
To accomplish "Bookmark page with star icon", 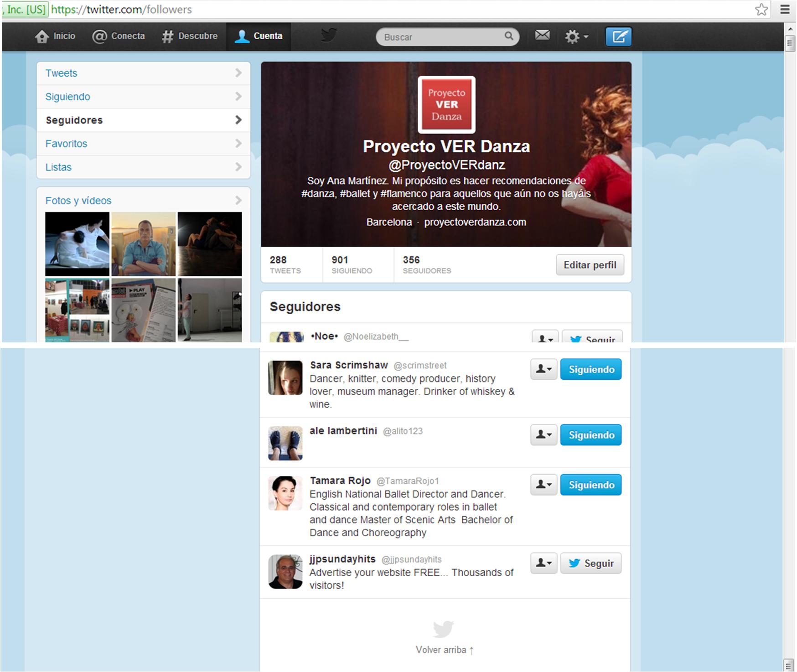I will coord(761,10).
